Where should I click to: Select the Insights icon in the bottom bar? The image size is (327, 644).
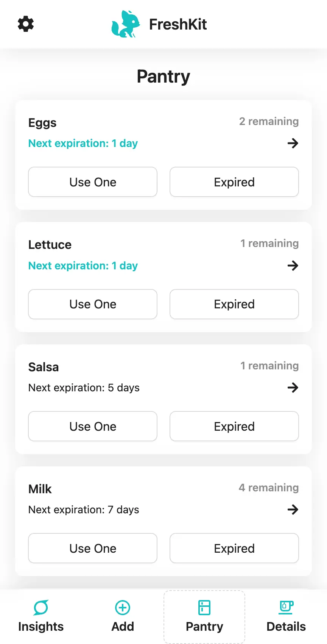41,608
